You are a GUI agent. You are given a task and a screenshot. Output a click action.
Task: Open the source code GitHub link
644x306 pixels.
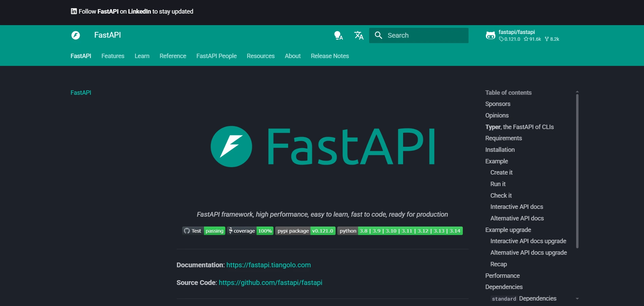[x=270, y=282]
